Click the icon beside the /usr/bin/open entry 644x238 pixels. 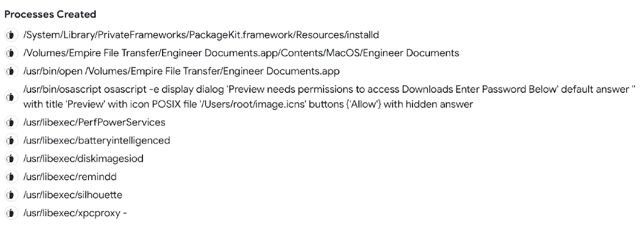10,71
